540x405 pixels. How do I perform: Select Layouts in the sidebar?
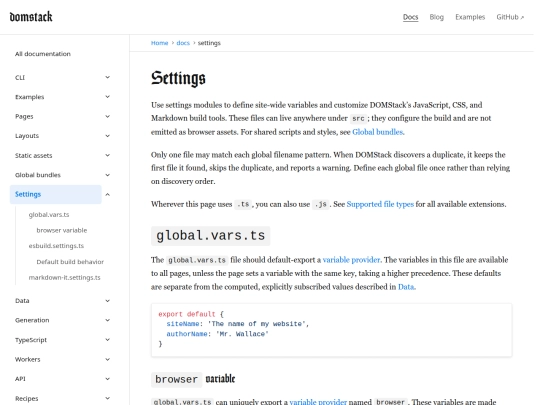tap(27, 136)
